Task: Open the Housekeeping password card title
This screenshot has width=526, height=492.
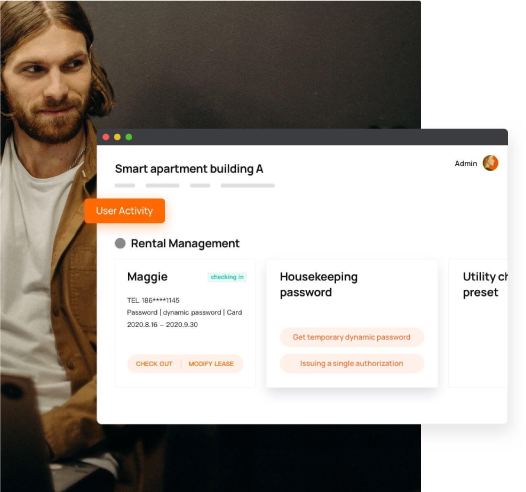Action: point(319,284)
